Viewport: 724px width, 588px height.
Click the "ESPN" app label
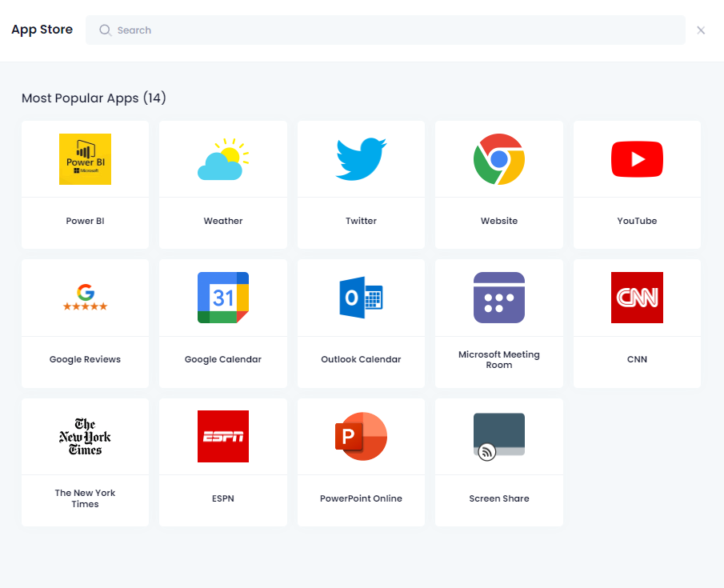[x=223, y=498]
